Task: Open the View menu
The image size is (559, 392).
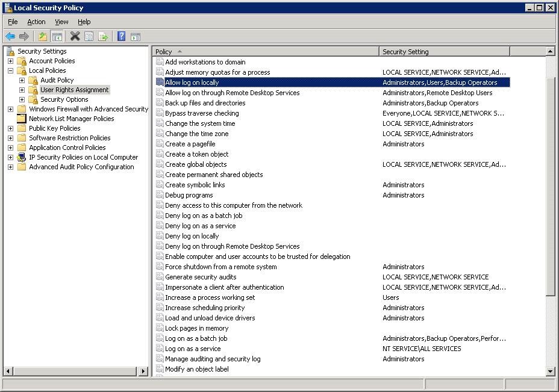Action: click(61, 22)
